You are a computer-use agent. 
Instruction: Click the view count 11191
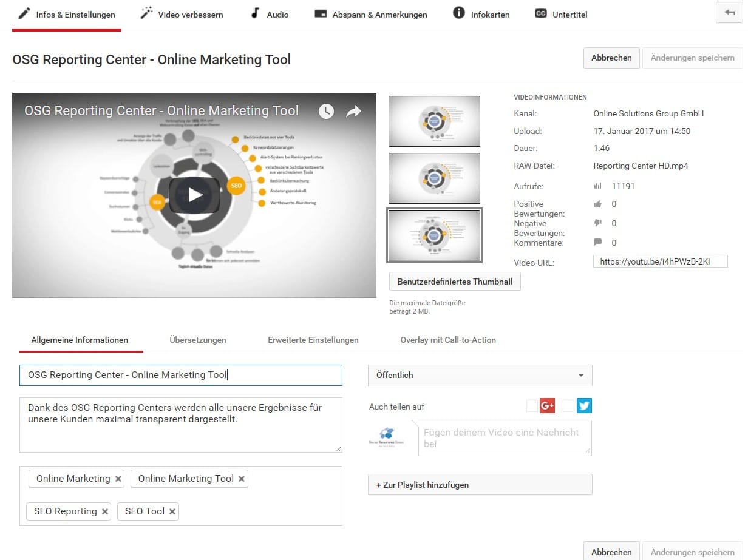pyautogui.click(x=623, y=186)
